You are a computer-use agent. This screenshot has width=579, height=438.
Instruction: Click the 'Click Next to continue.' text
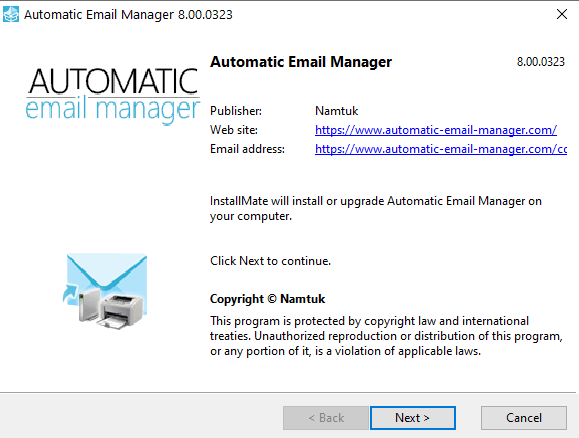pos(270,261)
